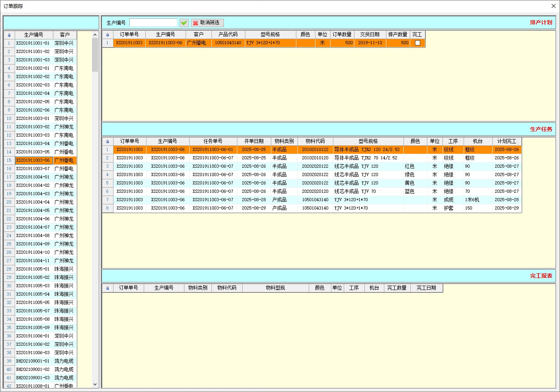Click the scroll down arrow of left list

point(95,384)
